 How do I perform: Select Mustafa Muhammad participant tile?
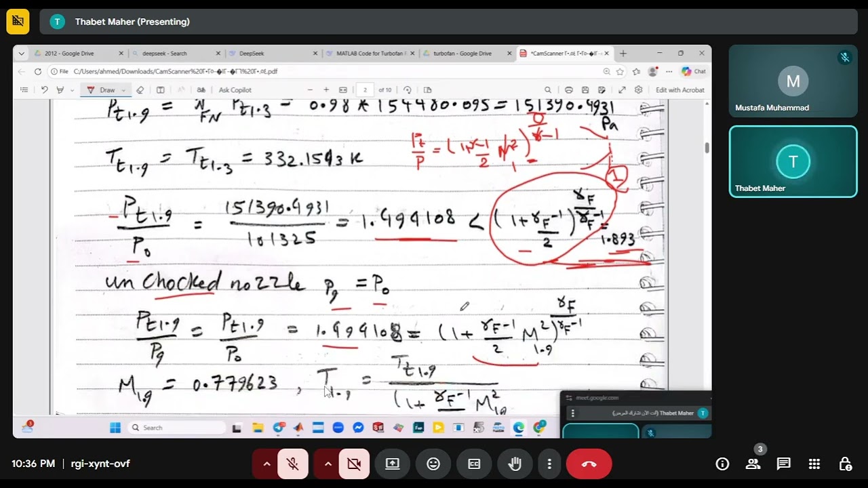(793, 81)
